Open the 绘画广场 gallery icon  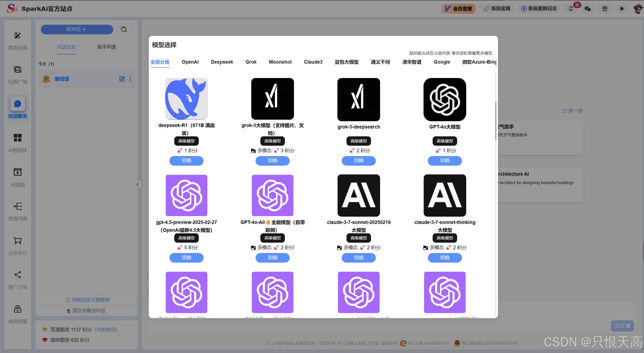[x=17, y=70]
